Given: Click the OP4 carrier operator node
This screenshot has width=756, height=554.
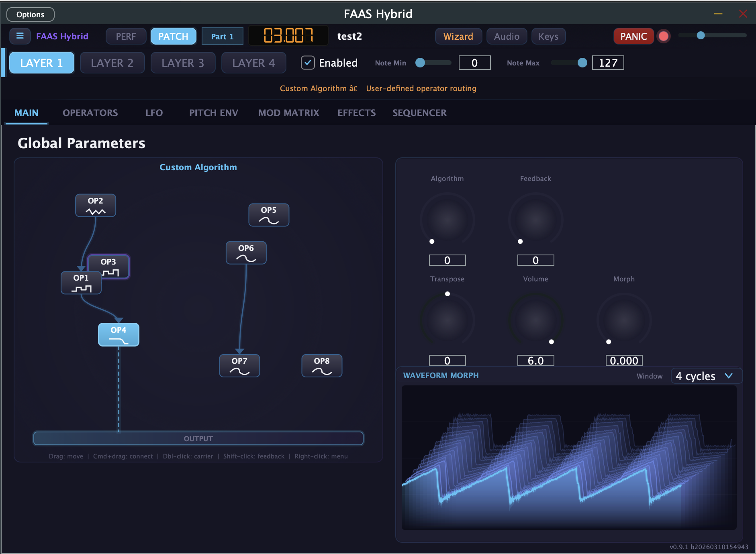Looking at the screenshot, I should point(119,334).
